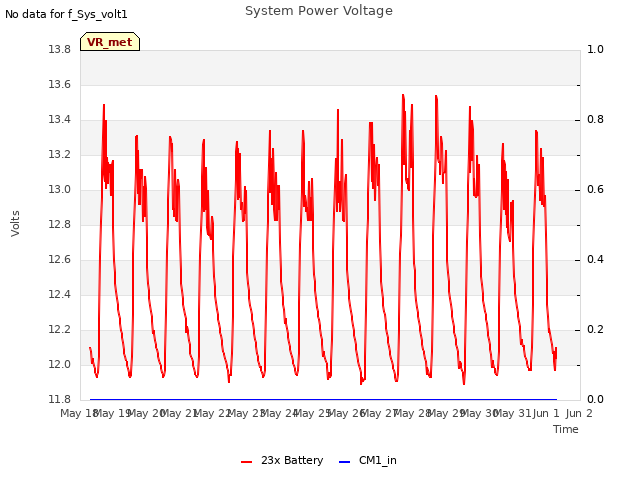
Task: Click the Time x-axis label
Action: pos(566,429)
